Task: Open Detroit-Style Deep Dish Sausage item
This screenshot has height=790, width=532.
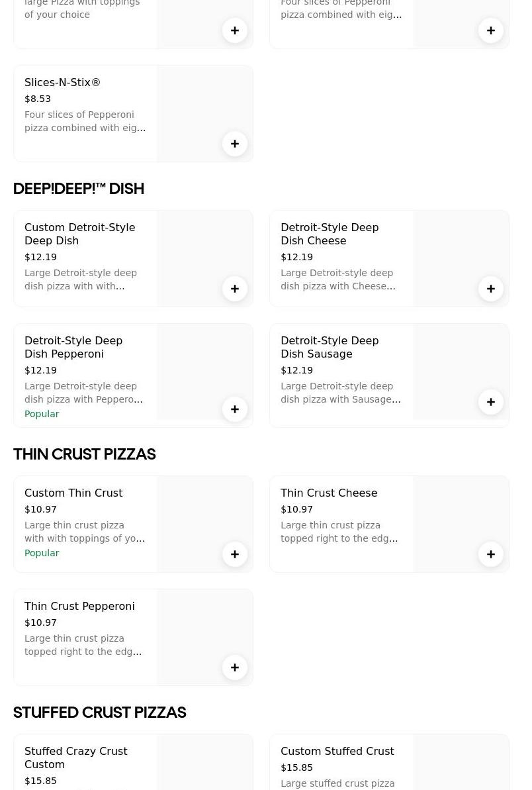Action: tap(330, 347)
